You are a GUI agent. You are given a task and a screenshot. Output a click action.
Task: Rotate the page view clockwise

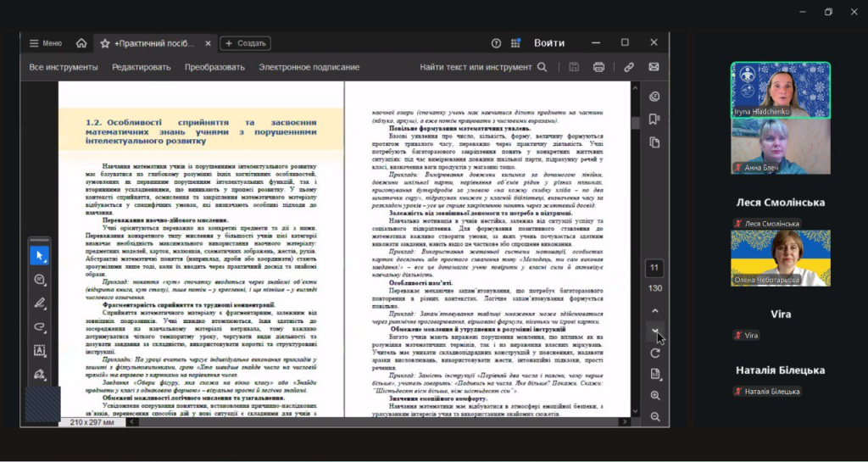point(655,353)
